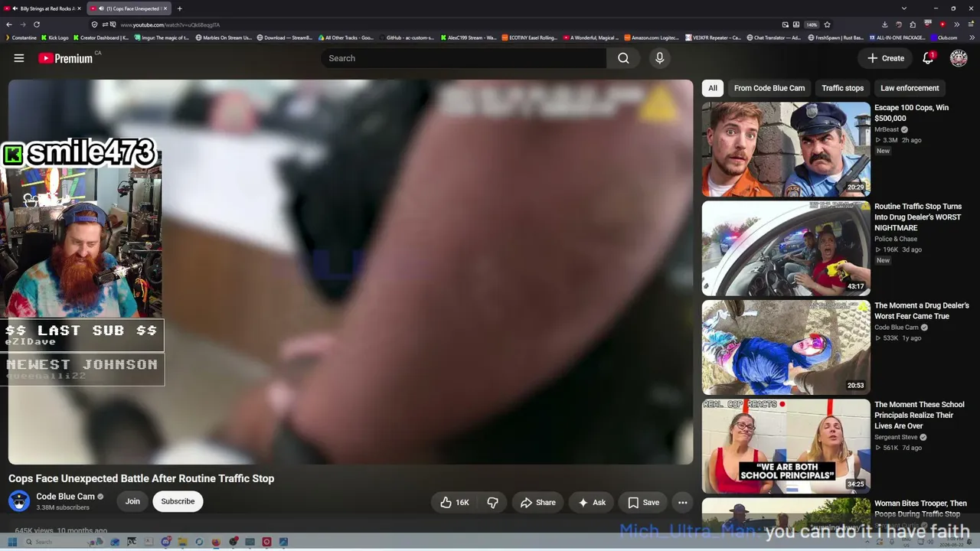Save video to a playlist
The image size is (980, 551).
(x=643, y=503)
